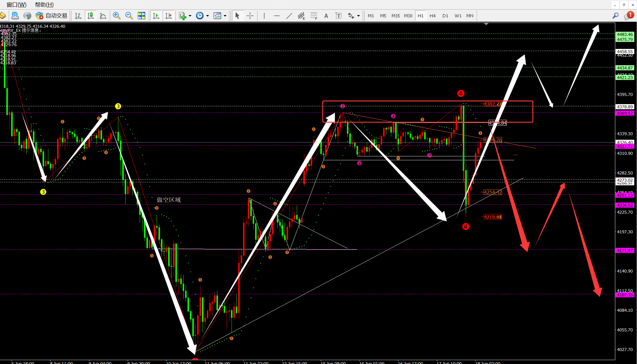Click the arrows objects icon
This screenshot has height=364, width=637.
tap(351, 16)
